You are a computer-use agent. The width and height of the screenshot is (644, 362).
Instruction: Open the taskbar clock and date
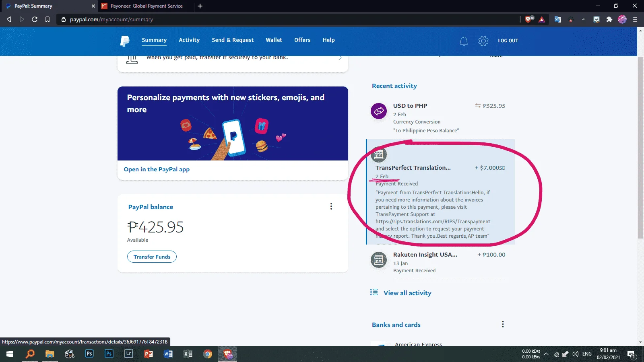pos(608,354)
